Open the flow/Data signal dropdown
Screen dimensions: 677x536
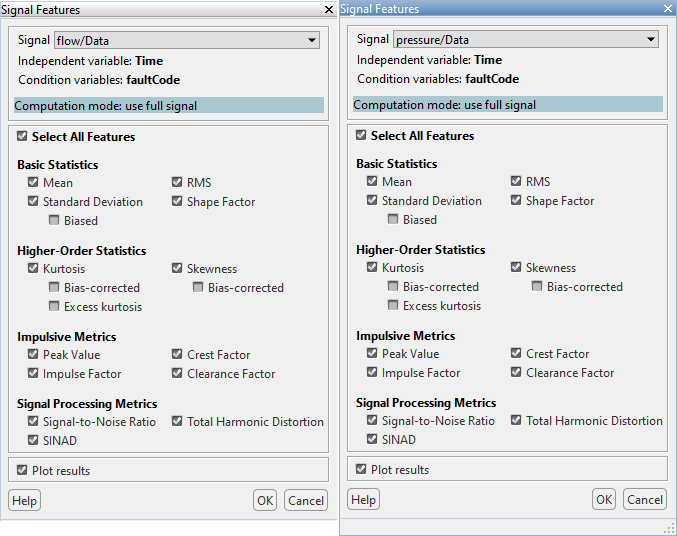coord(312,41)
